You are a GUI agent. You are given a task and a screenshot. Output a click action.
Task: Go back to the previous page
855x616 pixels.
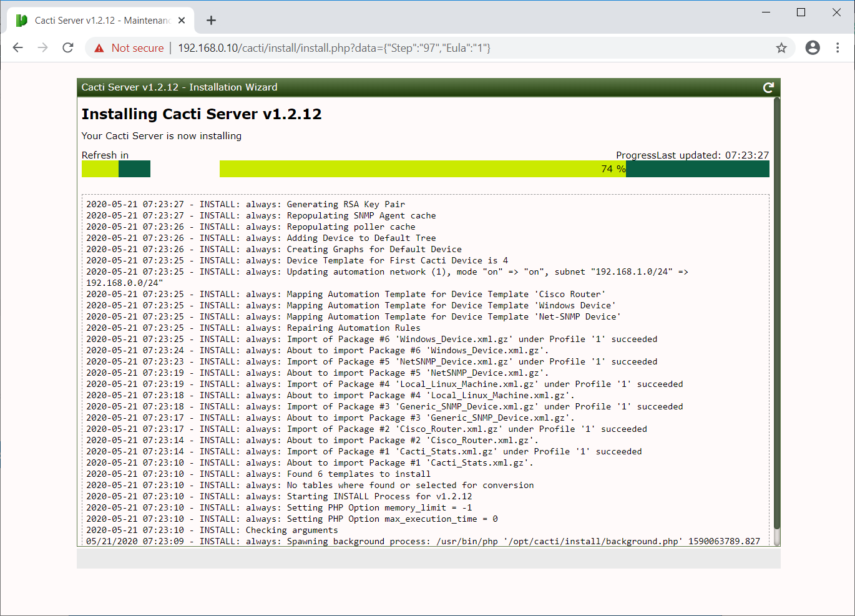(x=17, y=47)
